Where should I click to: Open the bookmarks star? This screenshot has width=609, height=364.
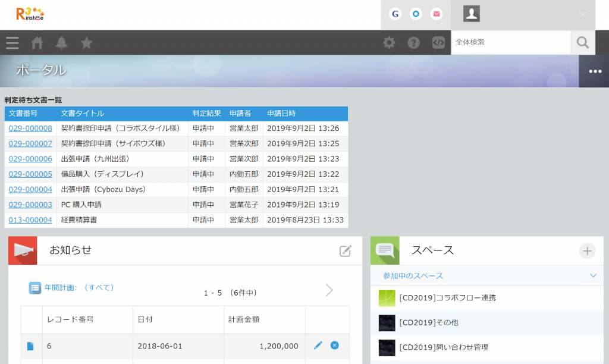point(87,43)
